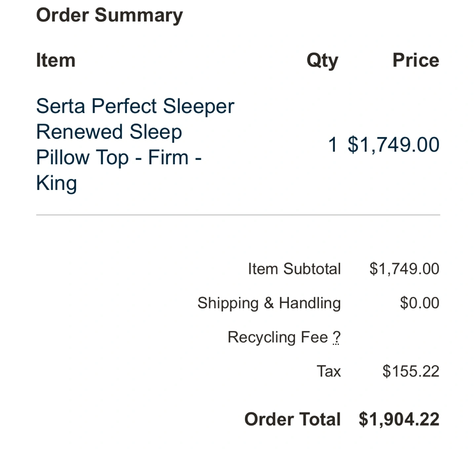Click the Order Summary heading

[109, 16]
